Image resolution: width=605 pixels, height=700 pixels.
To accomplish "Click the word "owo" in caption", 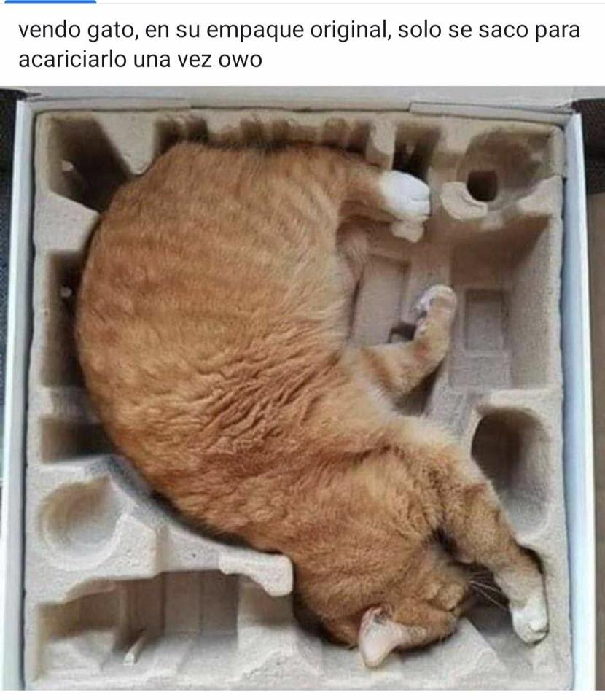I will click(x=240, y=61).
